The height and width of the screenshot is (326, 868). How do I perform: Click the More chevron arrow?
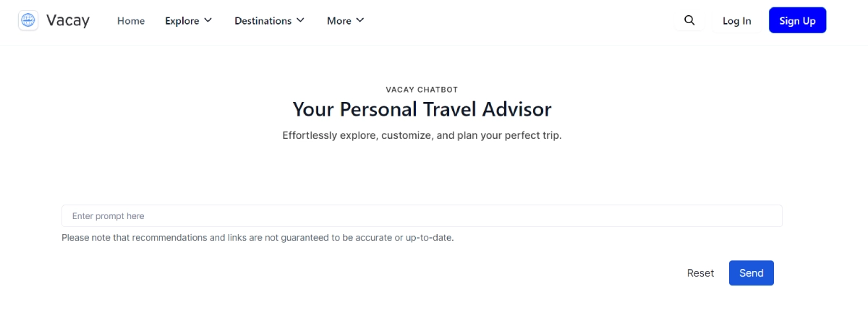pos(360,20)
